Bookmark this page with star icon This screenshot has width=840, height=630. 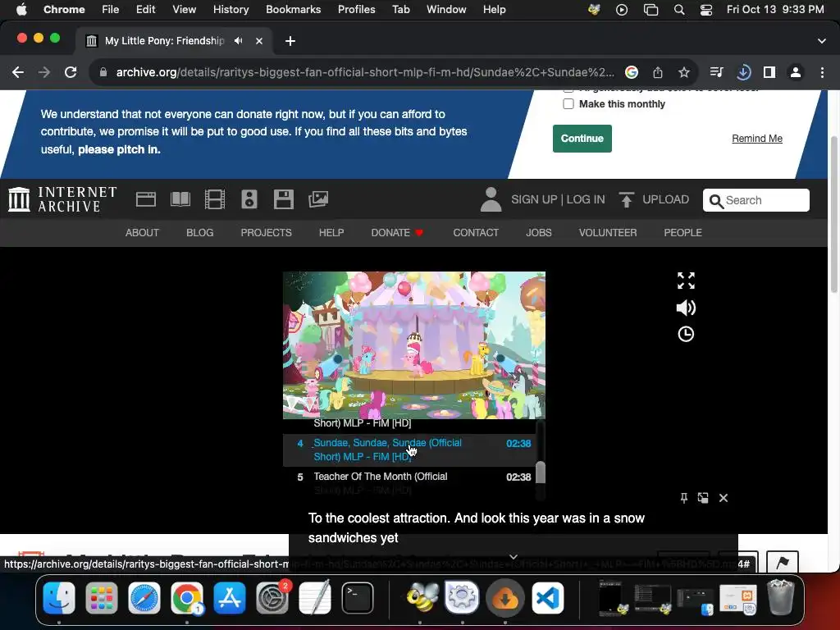pos(683,72)
